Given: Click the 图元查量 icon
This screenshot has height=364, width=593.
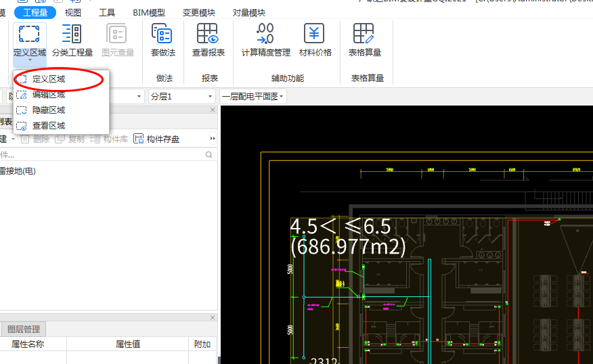Looking at the screenshot, I should click(118, 40).
